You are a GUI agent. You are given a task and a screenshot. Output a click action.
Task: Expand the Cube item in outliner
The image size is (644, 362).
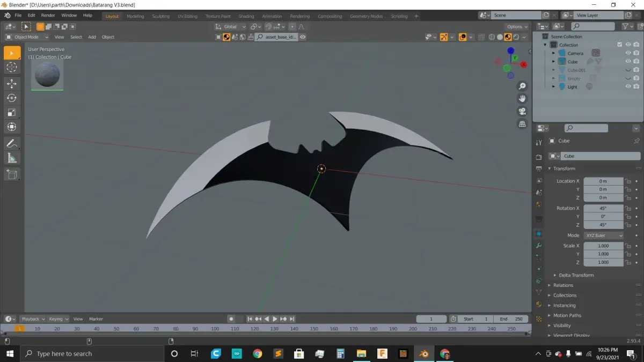[x=554, y=62]
